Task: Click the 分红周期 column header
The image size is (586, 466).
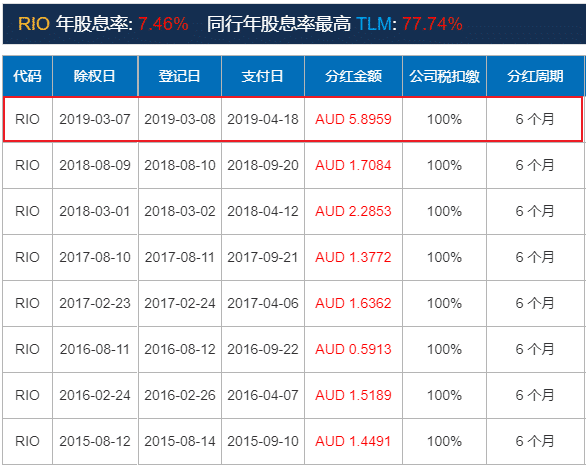Action: click(x=535, y=76)
